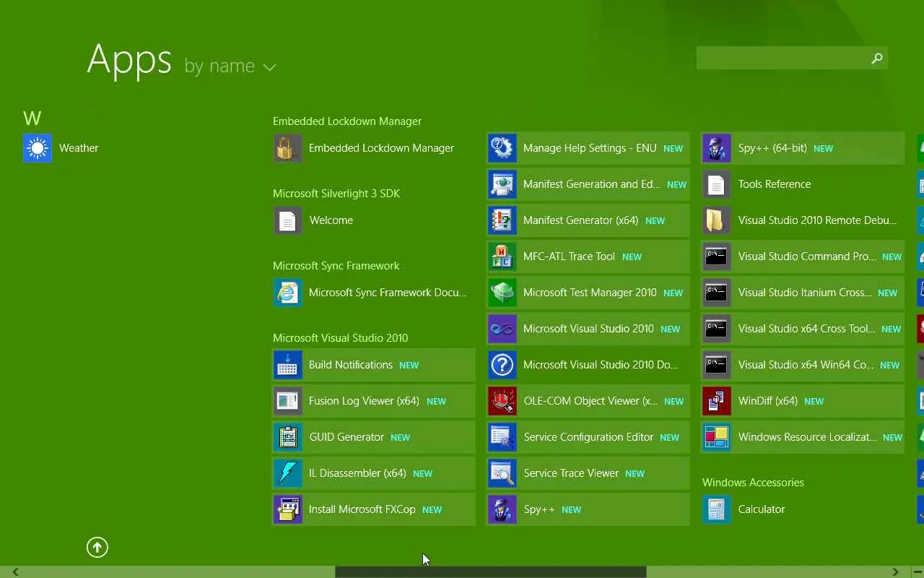The width and height of the screenshot is (924, 578).
Task: Expand the "by name" sort dropdown
Action: click(x=230, y=66)
